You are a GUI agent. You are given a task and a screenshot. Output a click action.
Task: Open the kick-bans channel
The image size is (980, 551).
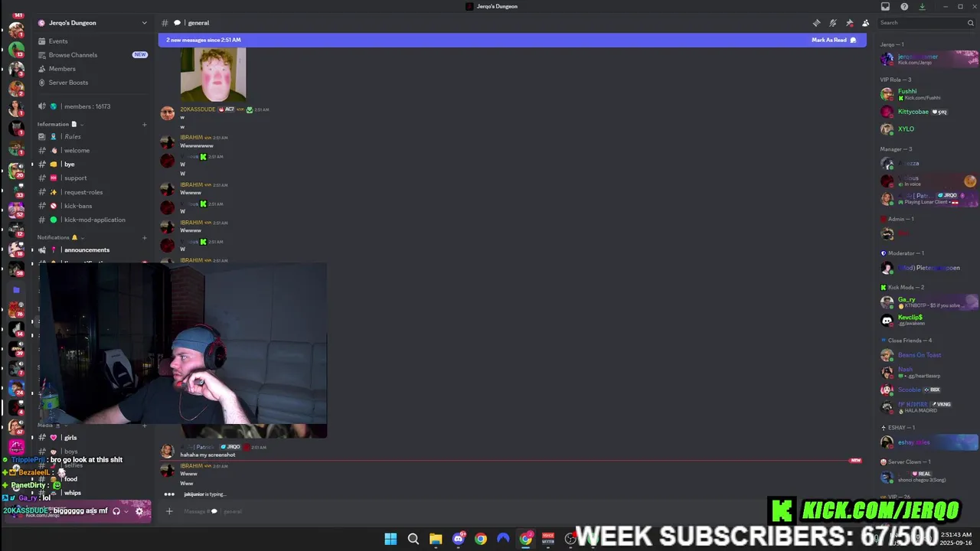(x=93, y=206)
